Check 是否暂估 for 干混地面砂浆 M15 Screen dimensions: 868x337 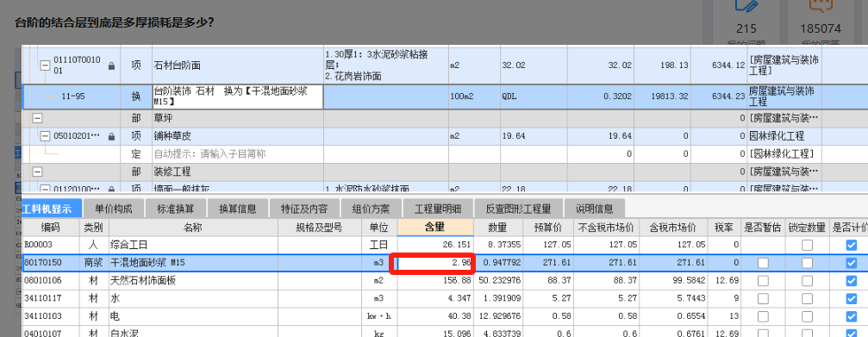[763, 263]
